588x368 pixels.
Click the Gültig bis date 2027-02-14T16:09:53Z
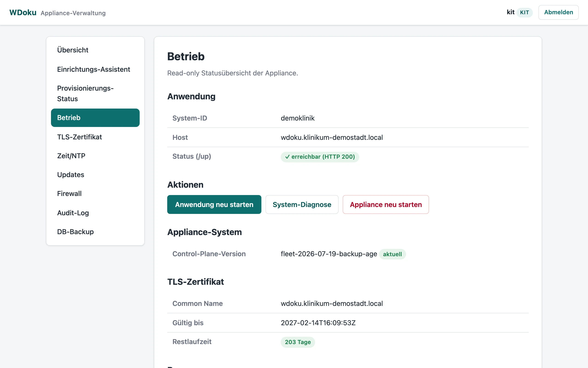(x=318, y=323)
